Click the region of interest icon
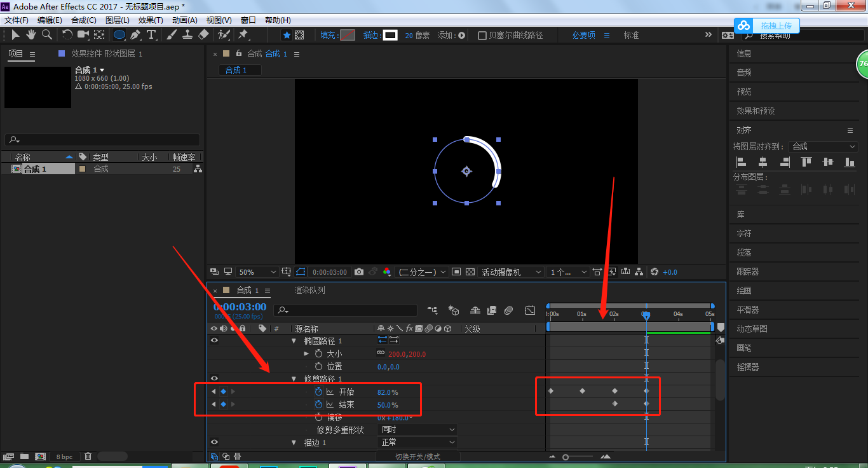The width and height of the screenshot is (868, 468). 456,272
